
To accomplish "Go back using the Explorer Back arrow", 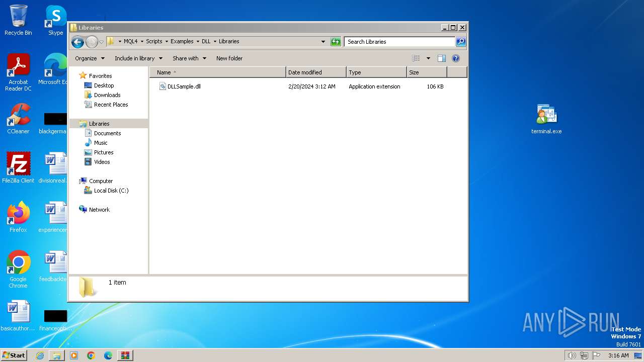I will pyautogui.click(x=77, y=42).
